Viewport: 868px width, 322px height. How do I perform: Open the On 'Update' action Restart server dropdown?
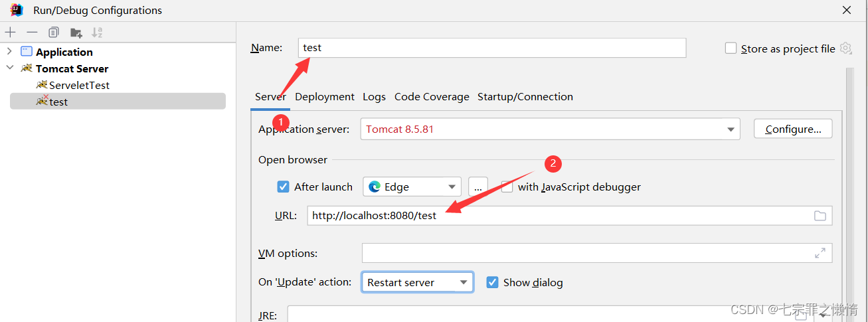[x=417, y=282]
